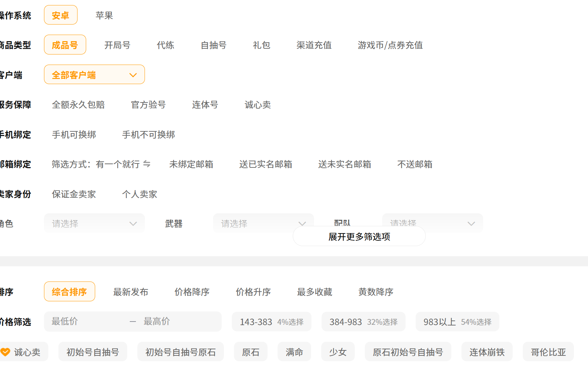
Task: Pick the 384-983 price range
Action: coord(363,322)
